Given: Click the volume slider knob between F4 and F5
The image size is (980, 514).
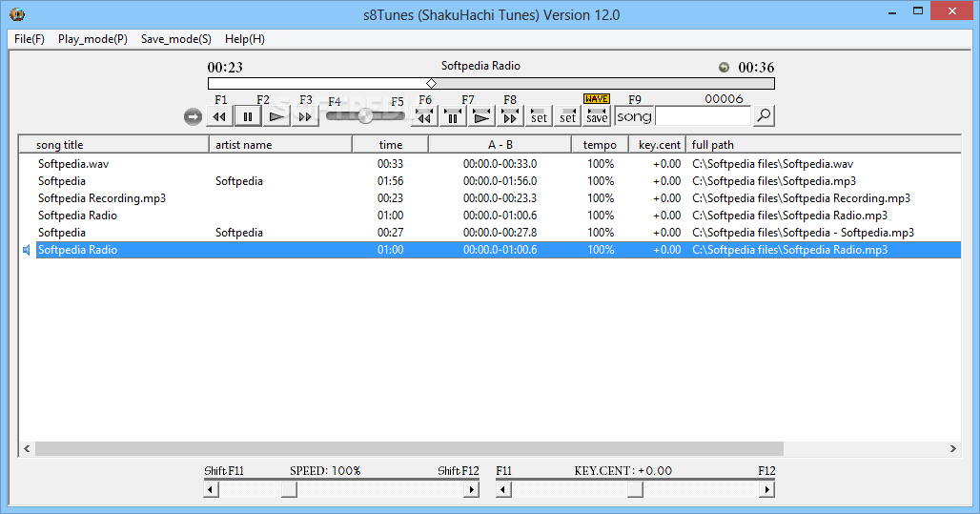Looking at the screenshot, I should 366,115.
